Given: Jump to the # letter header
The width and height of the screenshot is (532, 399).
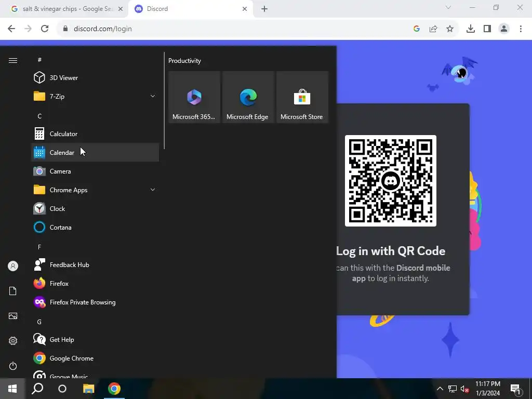Looking at the screenshot, I should point(39,60).
